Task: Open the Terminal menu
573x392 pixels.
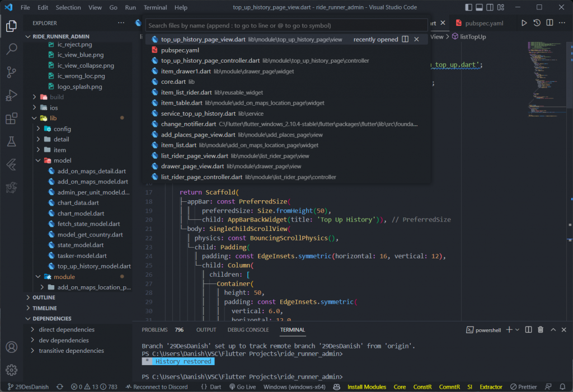Action: (x=155, y=8)
